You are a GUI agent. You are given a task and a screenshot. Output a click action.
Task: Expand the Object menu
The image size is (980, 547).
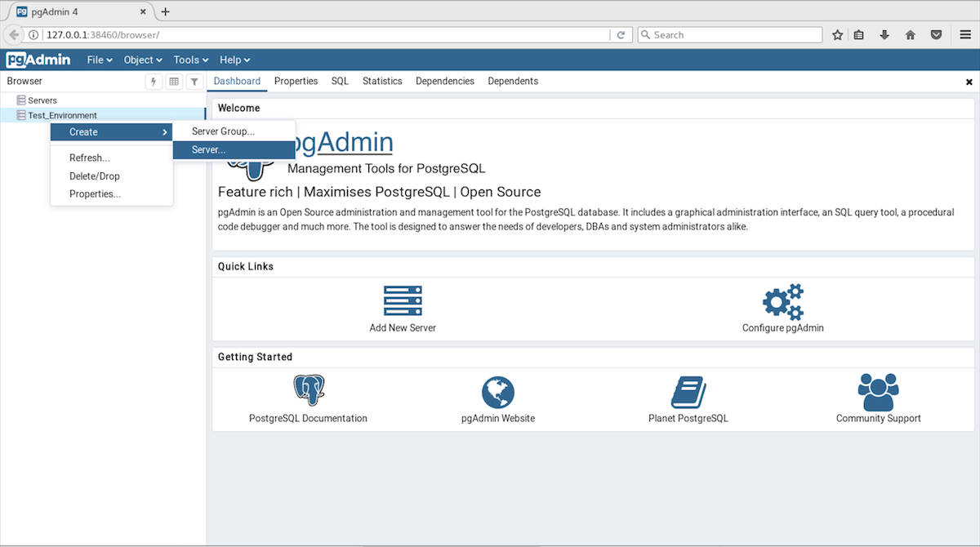[143, 60]
